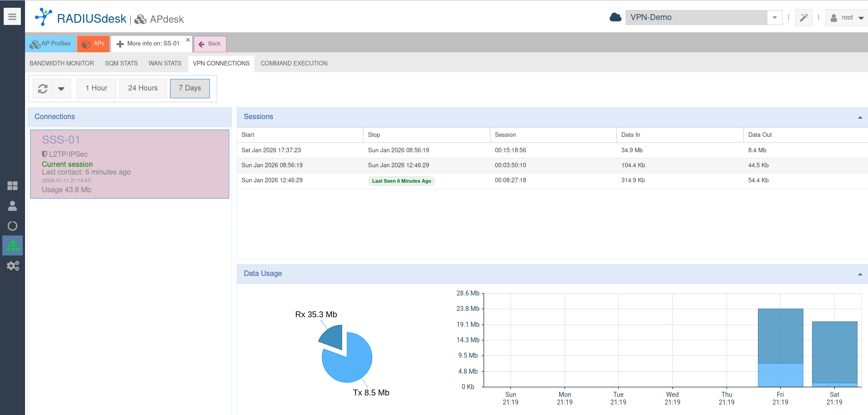Click the Friday bar in usage chart

coord(780,348)
